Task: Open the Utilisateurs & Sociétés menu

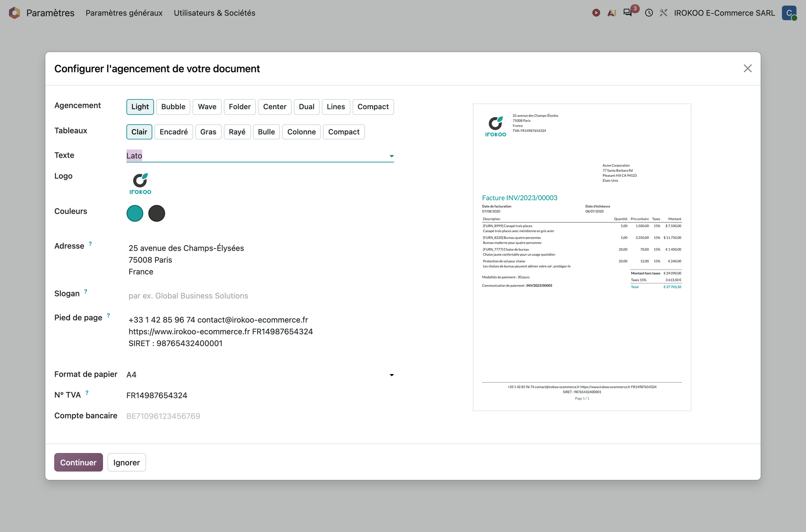Action: 215,13
